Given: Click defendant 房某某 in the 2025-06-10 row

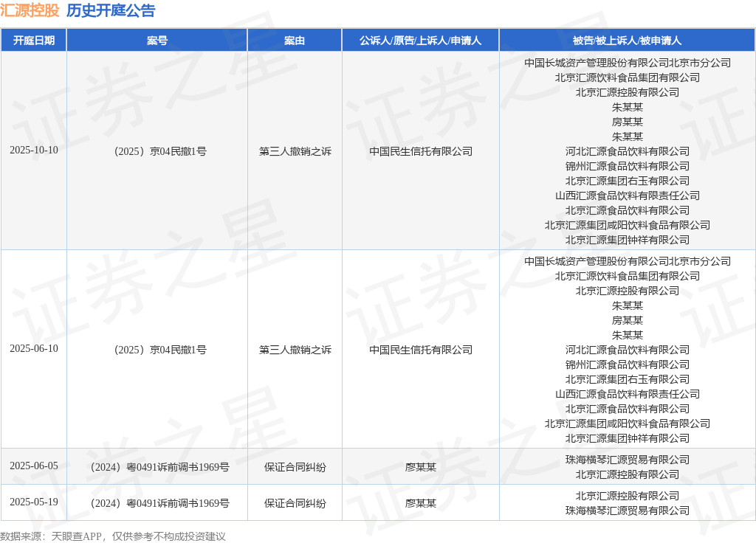Looking at the screenshot, I should point(628,320).
